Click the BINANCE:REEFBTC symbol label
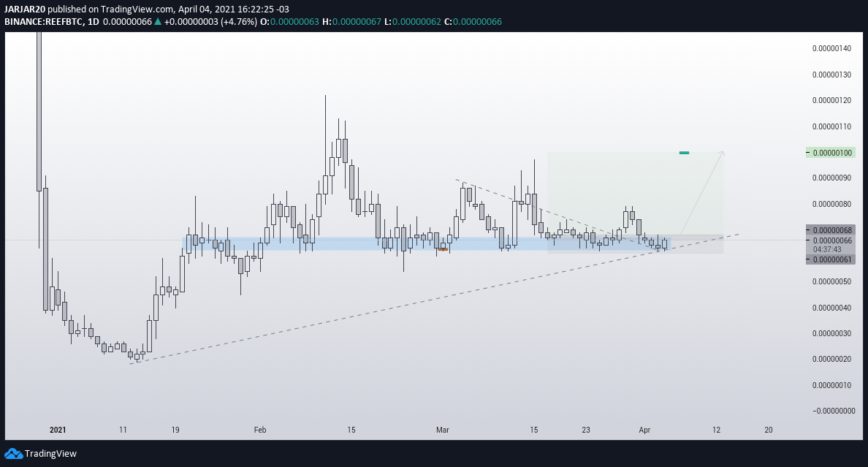Image resolution: width=868 pixels, height=467 pixels. pyautogui.click(x=44, y=22)
